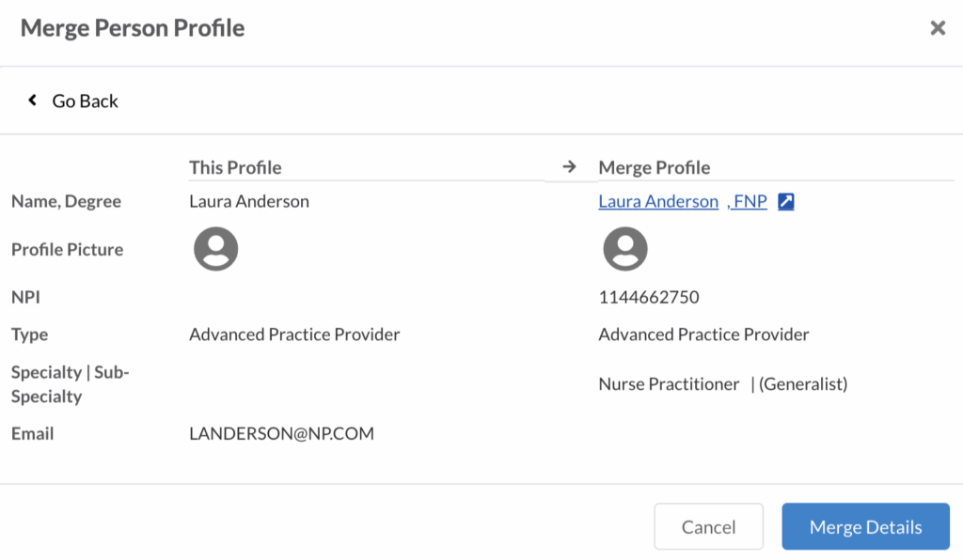The image size is (963, 560).
Task: Click the merge direction arrow icon
Action: click(x=569, y=167)
